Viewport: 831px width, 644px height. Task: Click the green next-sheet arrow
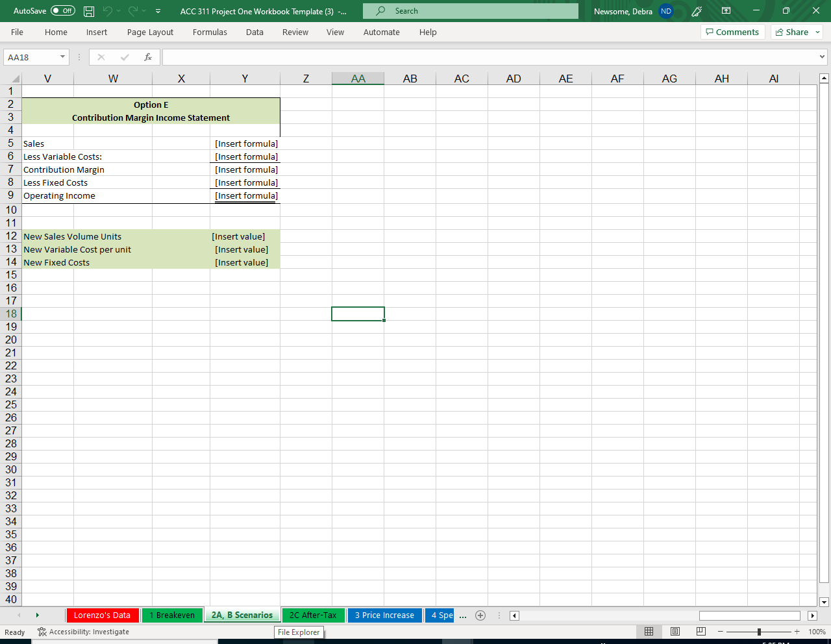tap(37, 615)
